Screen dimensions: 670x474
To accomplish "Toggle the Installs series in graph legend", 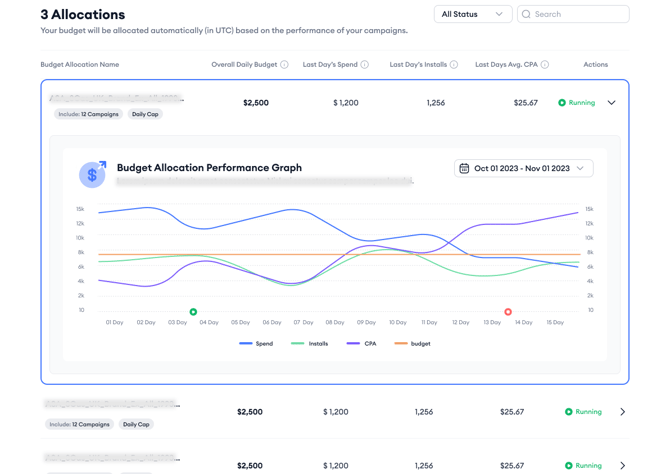I will [x=310, y=344].
